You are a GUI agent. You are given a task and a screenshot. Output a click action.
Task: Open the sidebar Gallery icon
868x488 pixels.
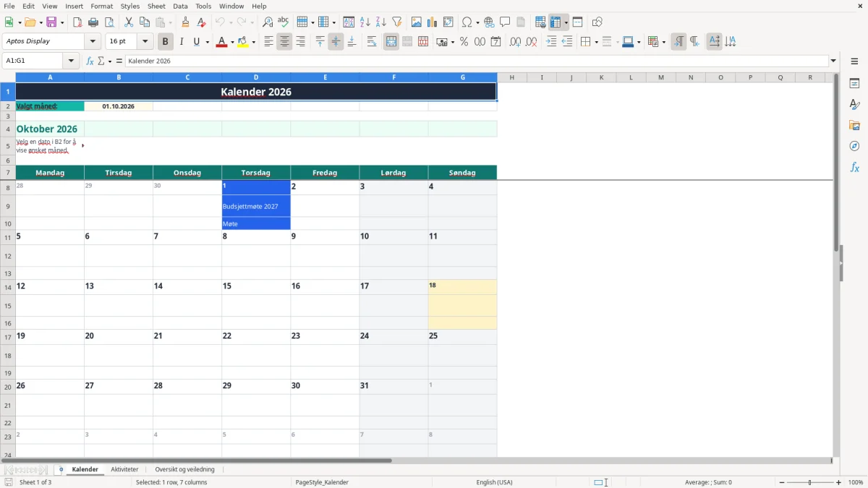click(x=854, y=125)
